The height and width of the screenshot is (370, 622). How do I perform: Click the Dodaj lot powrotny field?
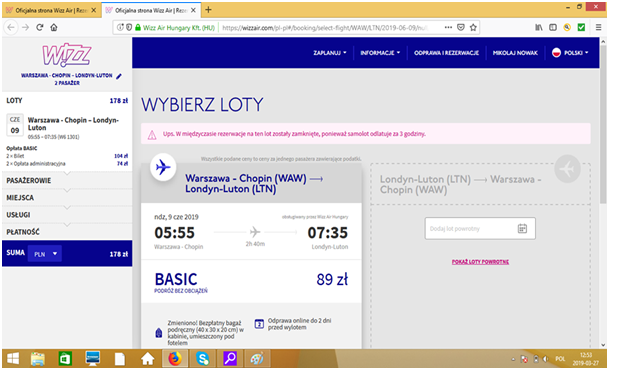480,228
